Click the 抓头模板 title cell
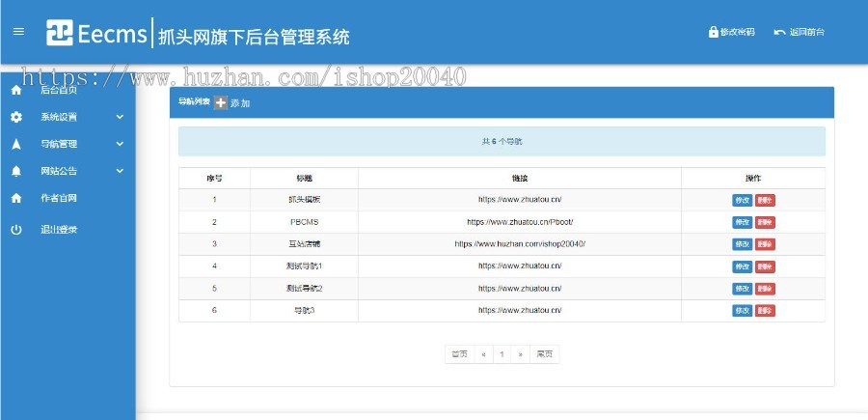 [x=304, y=200]
